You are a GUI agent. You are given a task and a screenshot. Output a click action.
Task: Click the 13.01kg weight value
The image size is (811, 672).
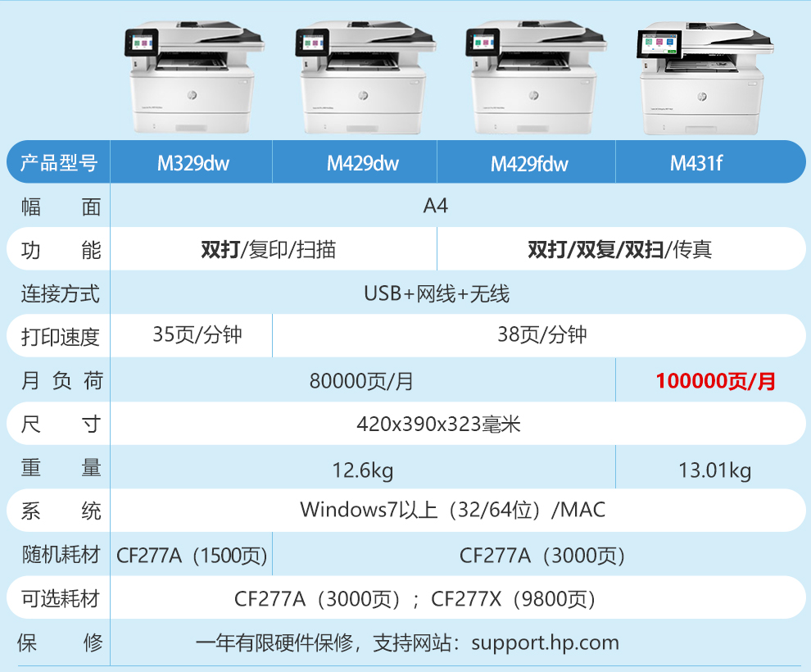click(x=714, y=470)
